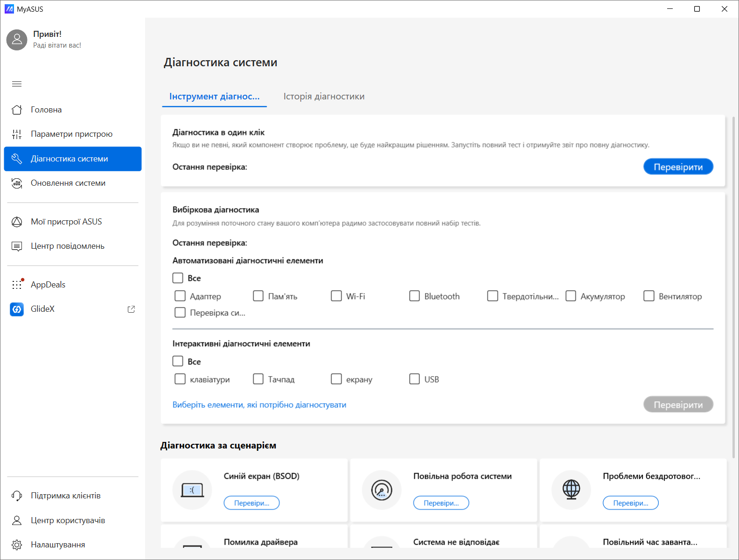Click blue Перевірити button for one-click diagnostics
The width and height of the screenshot is (739, 560).
click(678, 167)
